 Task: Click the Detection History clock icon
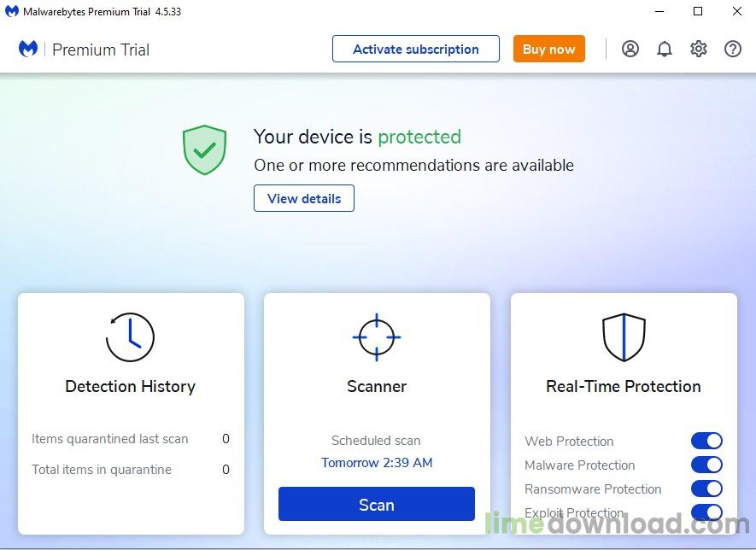point(130,336)
